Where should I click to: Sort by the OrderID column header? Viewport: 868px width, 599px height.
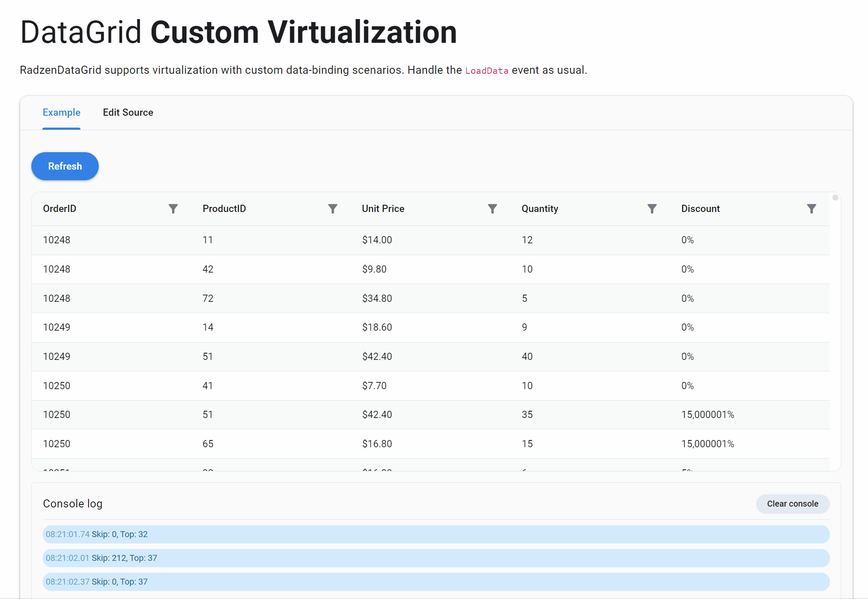click(x=60, y=209)
